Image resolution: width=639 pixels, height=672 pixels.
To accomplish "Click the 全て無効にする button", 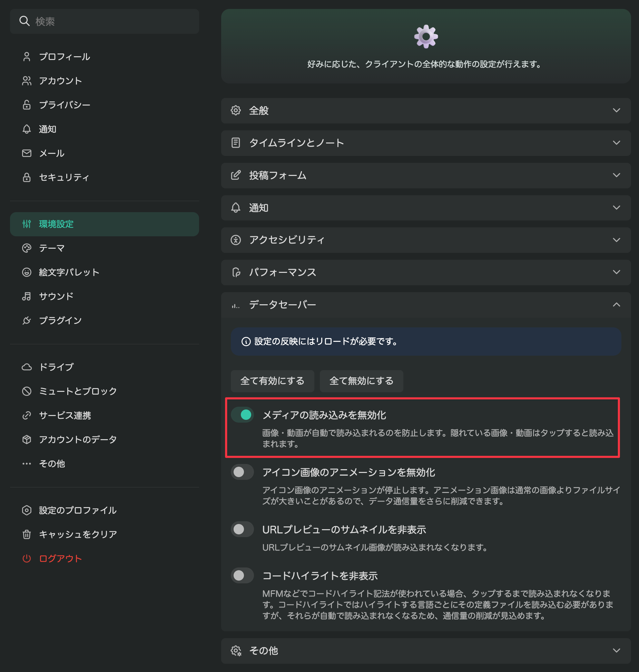I will point(361,381).
